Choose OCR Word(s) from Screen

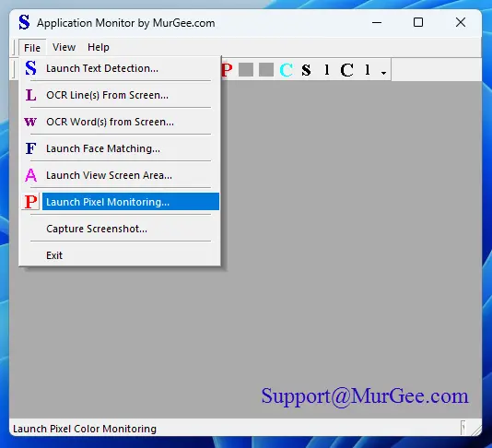point(120,122)
